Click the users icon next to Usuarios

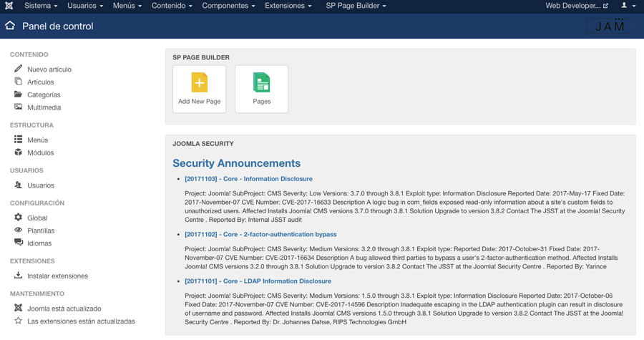click(x=18, y=185)
